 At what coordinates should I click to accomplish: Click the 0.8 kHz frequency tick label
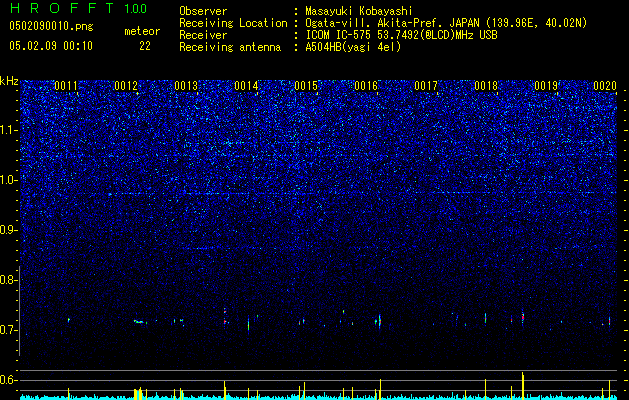click(x=9, y=280)
